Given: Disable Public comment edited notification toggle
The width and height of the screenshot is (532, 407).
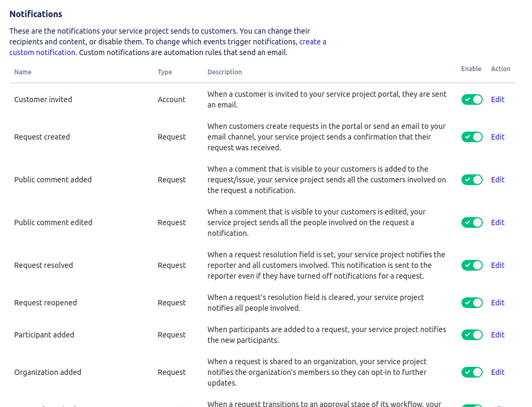Looking at the screenshot, I should [472, 222].
